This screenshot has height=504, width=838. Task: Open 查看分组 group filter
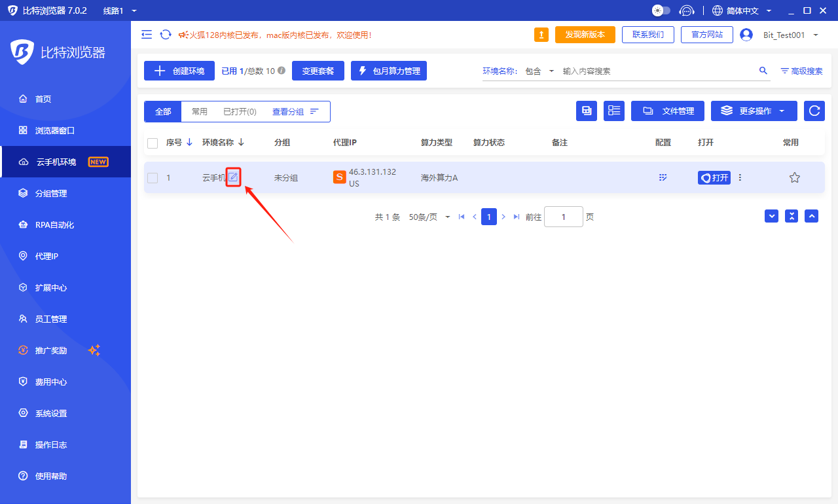pos(295,112)
